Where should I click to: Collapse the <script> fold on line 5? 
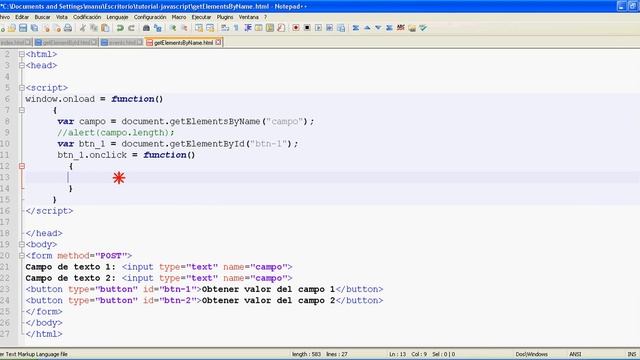tap(22, 88)
